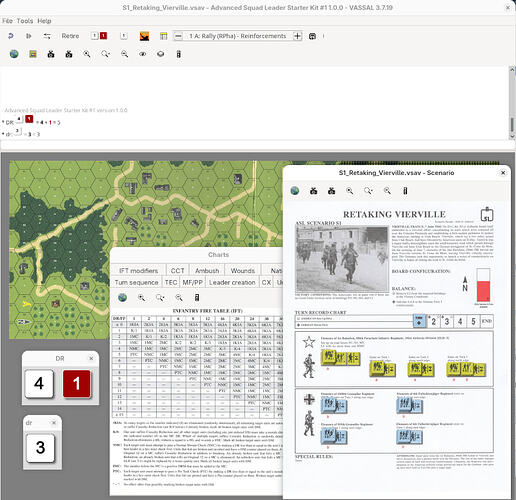The width and height of the screenshot is (516, 500).
Task: Click the remote-shaped icon on main toolbar
Action: pyautogui.click(x=179, y=54)
